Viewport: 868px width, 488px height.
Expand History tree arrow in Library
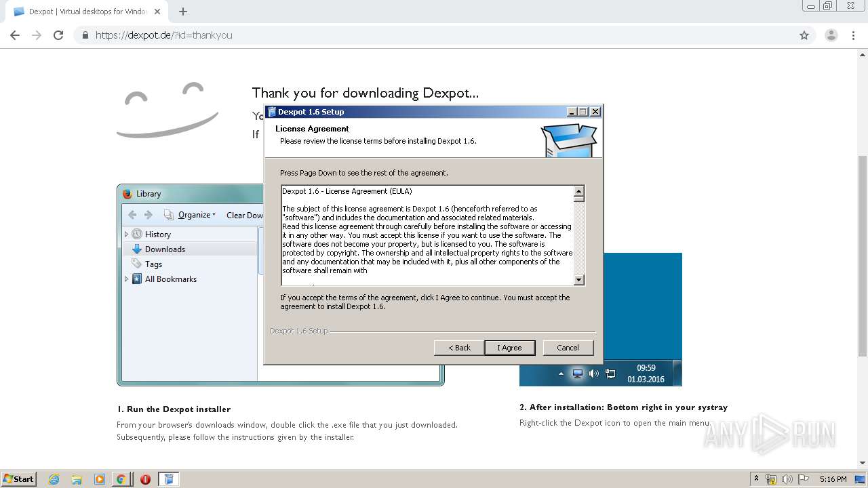pyautogui.click(x=126, y=235)
